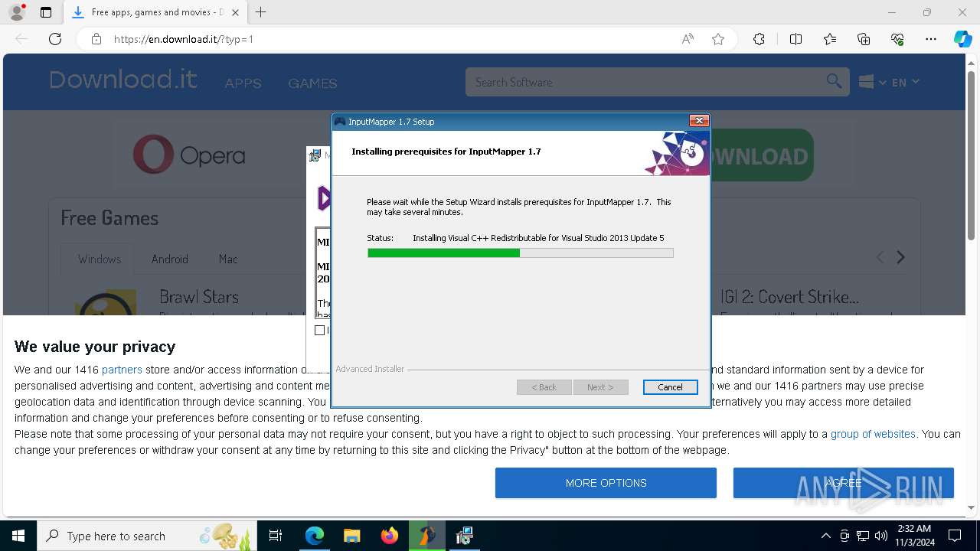
Task: Open the partners link in privacy notice
Action: click(122, 370)
